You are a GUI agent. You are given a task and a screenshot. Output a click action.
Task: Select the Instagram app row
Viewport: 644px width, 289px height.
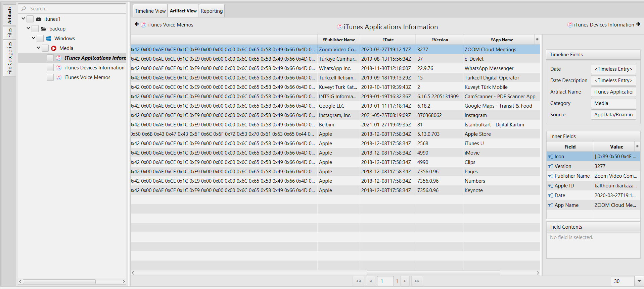335,115
